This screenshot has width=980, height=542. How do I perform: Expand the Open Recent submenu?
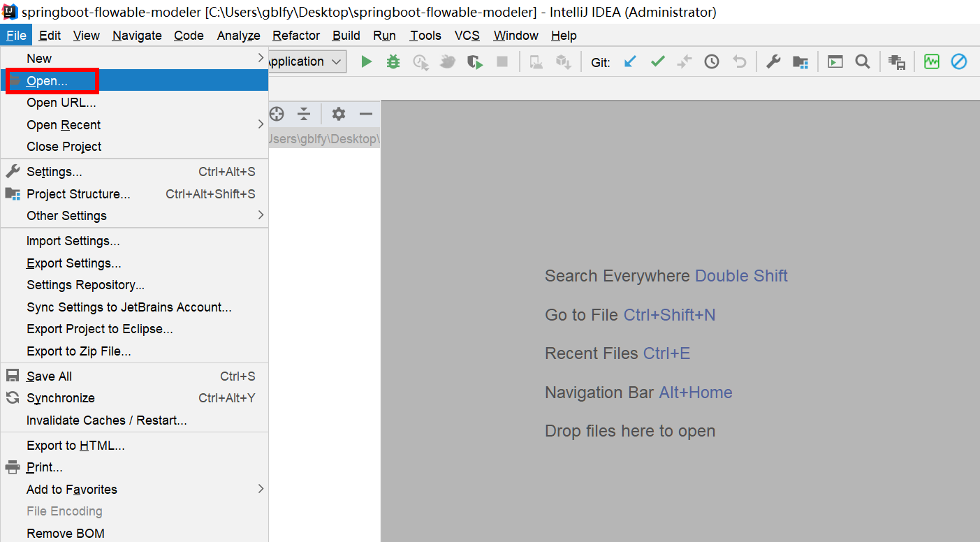pyautogui.click(x=134, y=125)
